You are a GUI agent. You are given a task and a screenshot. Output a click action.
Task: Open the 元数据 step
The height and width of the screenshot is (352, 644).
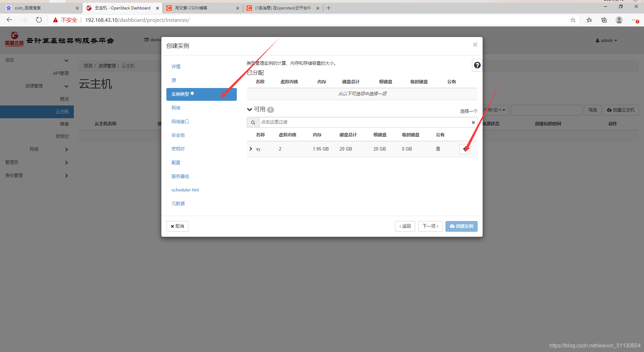(178, 204)
